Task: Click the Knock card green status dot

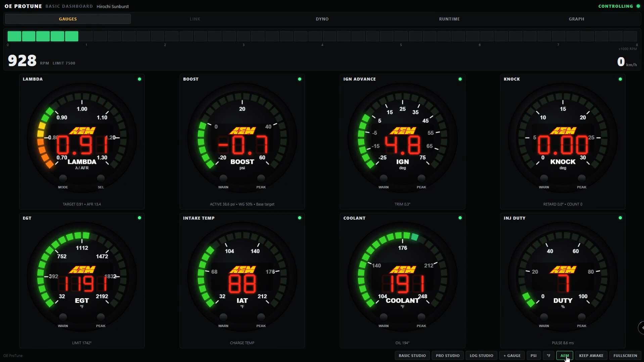Action: click(620, 79)
